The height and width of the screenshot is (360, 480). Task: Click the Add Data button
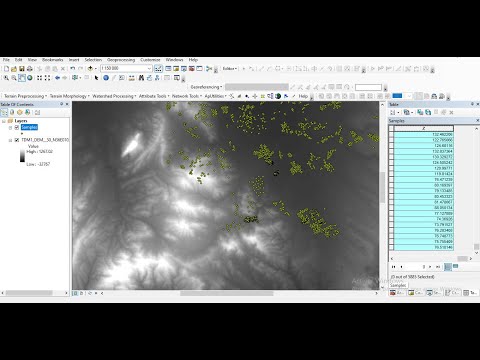pos(90,69)
